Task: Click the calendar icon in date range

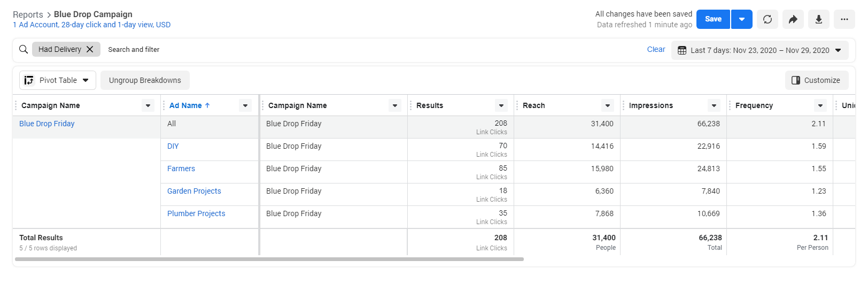Action: pos(682,50)
